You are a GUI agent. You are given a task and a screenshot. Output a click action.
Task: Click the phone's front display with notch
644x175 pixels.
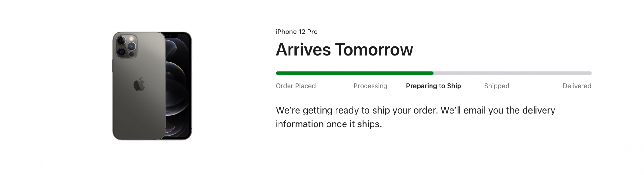178,86
